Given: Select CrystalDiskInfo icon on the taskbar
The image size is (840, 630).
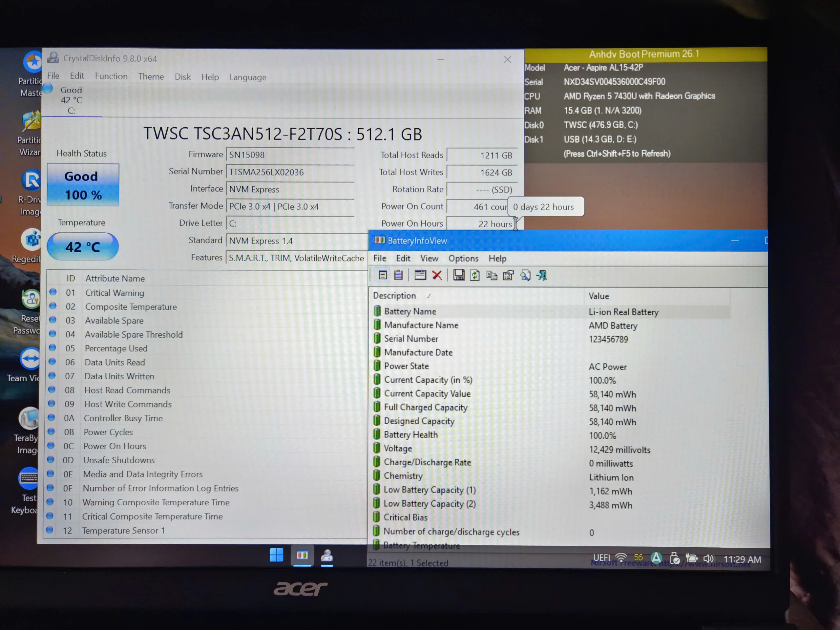Looking at the screenshot, I should point(327,556).
